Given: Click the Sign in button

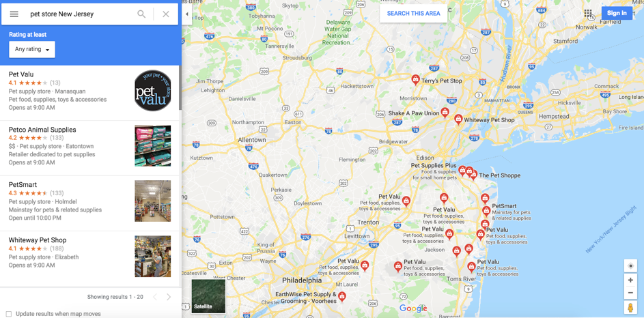Looking at the screenshot, I should coord(617,13).
